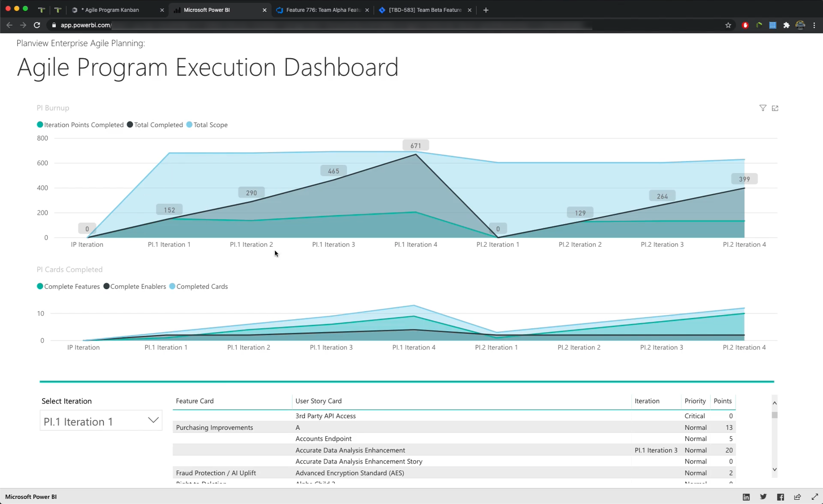Image resolution: width=823 pixels, height=504 pixels.
Task: Select the 129 data label on burnup
Action: pos(580,213)
